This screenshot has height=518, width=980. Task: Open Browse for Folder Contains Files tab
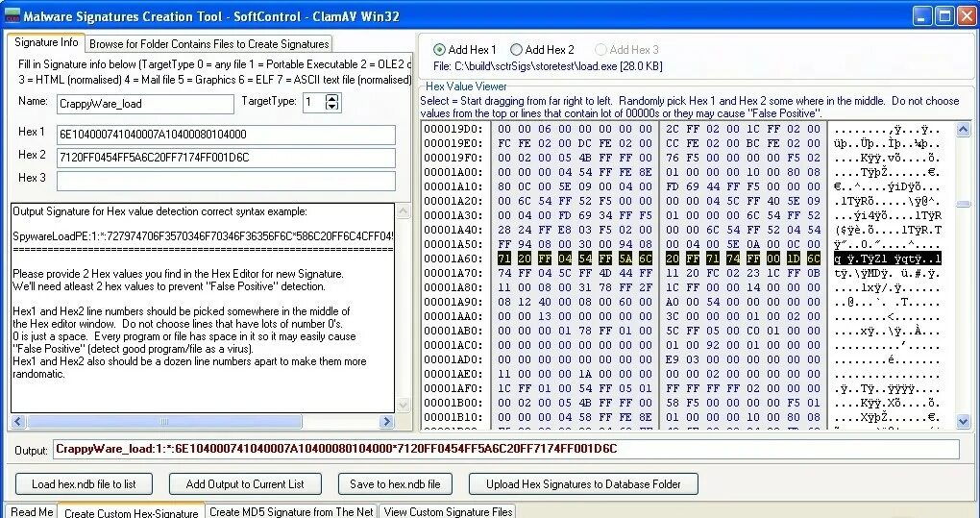point(208,44)
